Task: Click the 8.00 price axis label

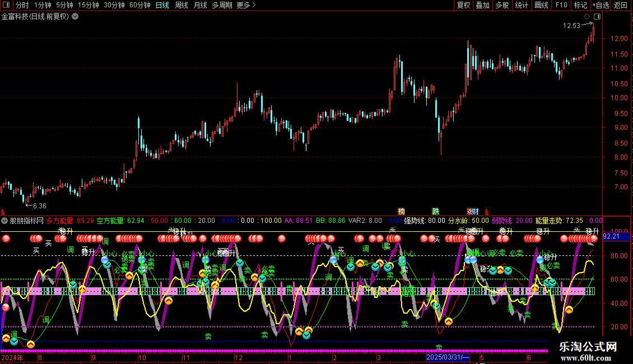Action: pyautogui.click(x=621, y=157)
